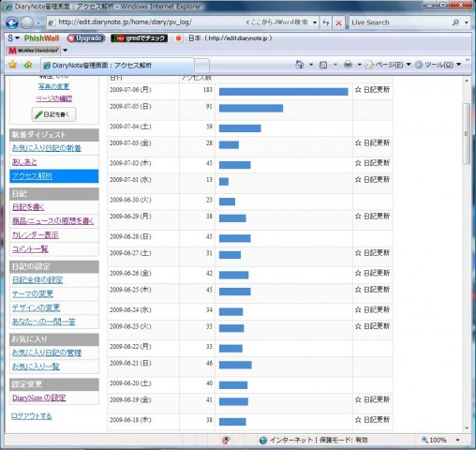Screen dimensions: 476x450
Task: Open the コメント一覧 link
Action: pos(30,249)
